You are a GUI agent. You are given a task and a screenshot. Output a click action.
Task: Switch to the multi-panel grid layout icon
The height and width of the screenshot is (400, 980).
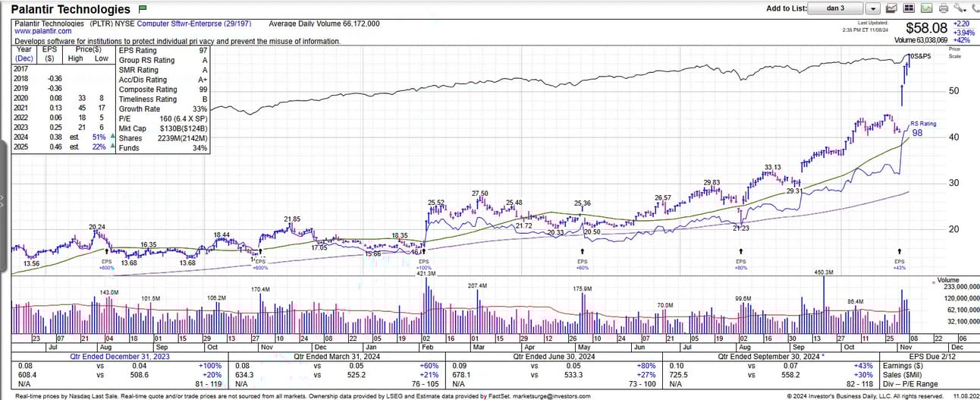pyautogui.click(x=909, y=8)
